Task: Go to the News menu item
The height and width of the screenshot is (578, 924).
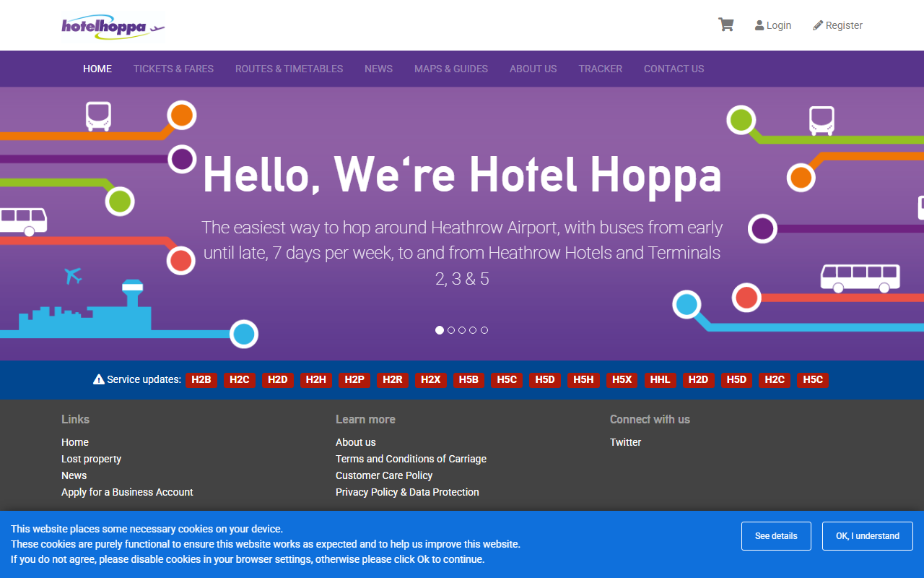Action: (378, 69)
